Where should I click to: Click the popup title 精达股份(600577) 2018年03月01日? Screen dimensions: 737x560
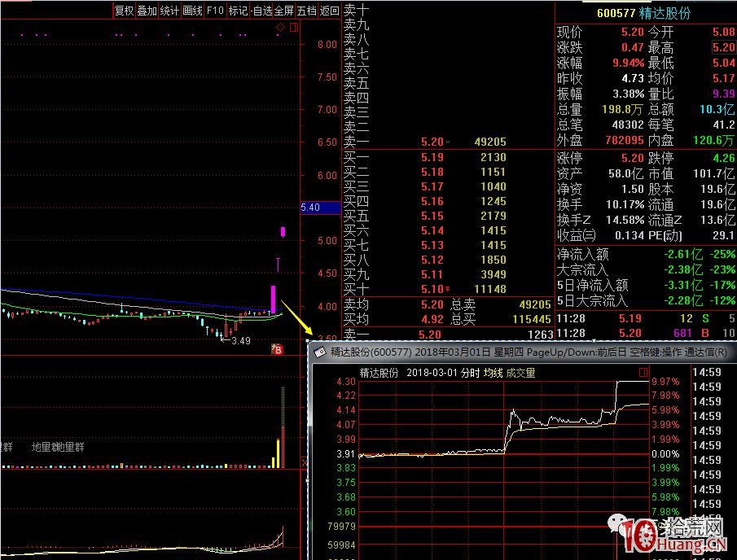(x=410, y=352)
